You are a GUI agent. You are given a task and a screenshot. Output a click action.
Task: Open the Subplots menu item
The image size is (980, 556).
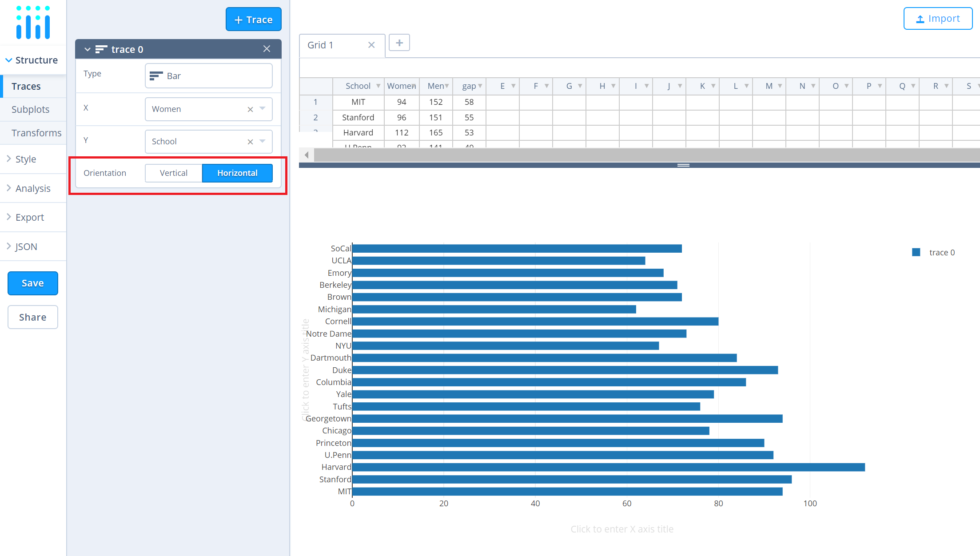(33, 109)
